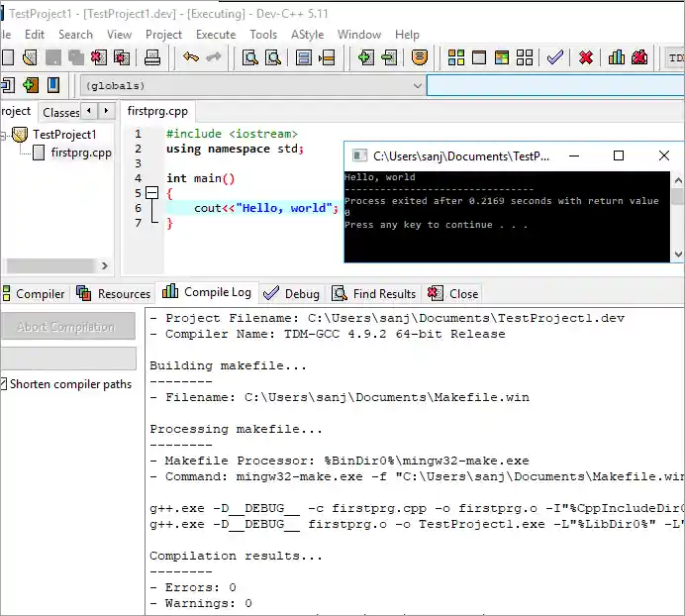Image resolution: width=685 pixels, height=616 pixels.
Task: Collapse the TestProject1 tree node
Action: pyautogui.click(x=3, y=136)
